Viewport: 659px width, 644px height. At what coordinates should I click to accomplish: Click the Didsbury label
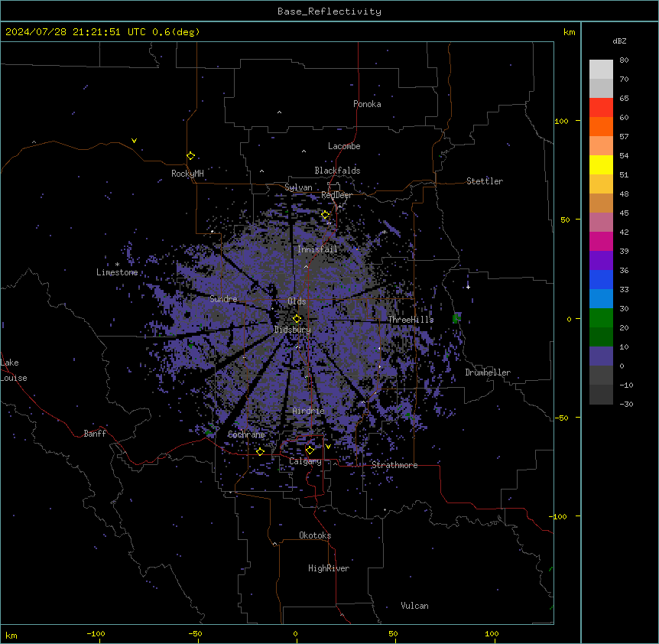[293, 330]
